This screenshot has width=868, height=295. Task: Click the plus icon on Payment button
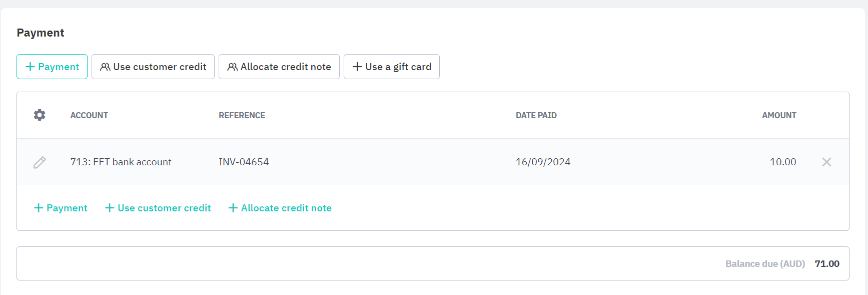click(x=30, y=67)
